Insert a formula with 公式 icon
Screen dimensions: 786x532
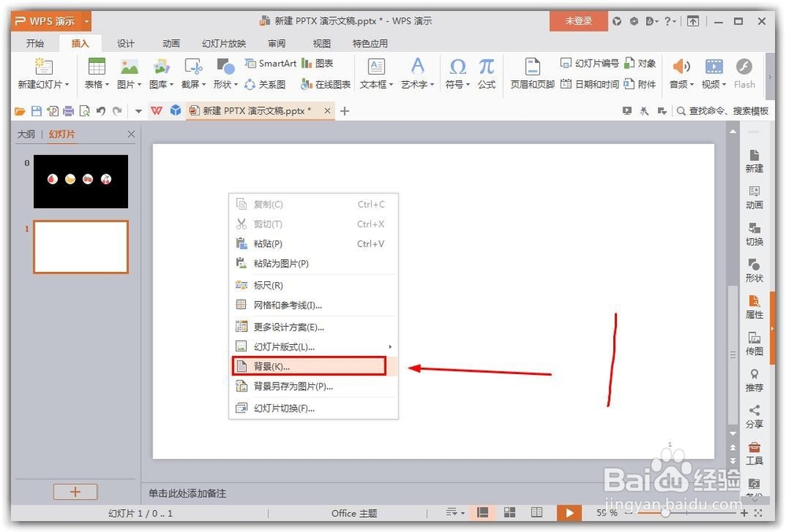487,67
